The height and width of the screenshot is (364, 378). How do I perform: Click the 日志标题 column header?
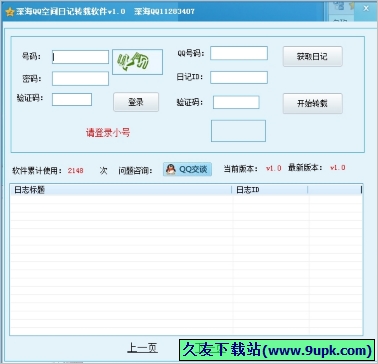(121, 190)
